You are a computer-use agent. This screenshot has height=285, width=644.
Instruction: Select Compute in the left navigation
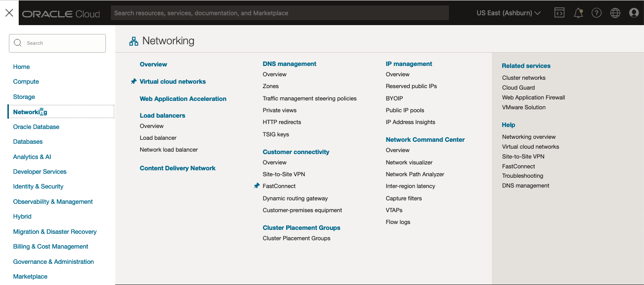26,82
